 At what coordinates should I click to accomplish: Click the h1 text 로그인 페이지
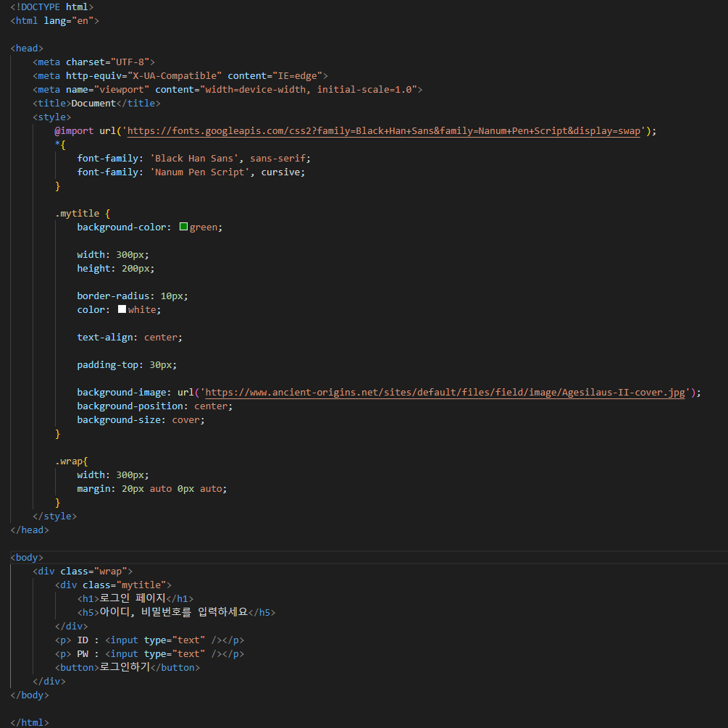click(x=133, y=598)
